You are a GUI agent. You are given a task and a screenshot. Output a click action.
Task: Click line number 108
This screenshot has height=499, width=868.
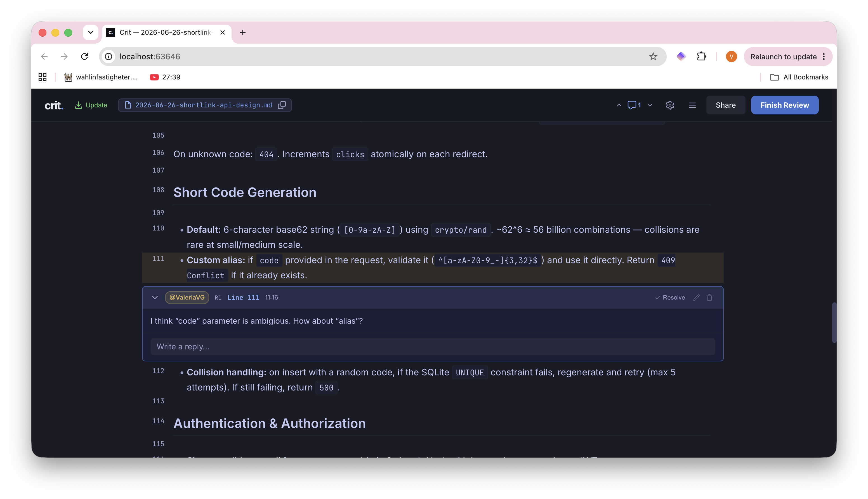[x=158, y=190]
